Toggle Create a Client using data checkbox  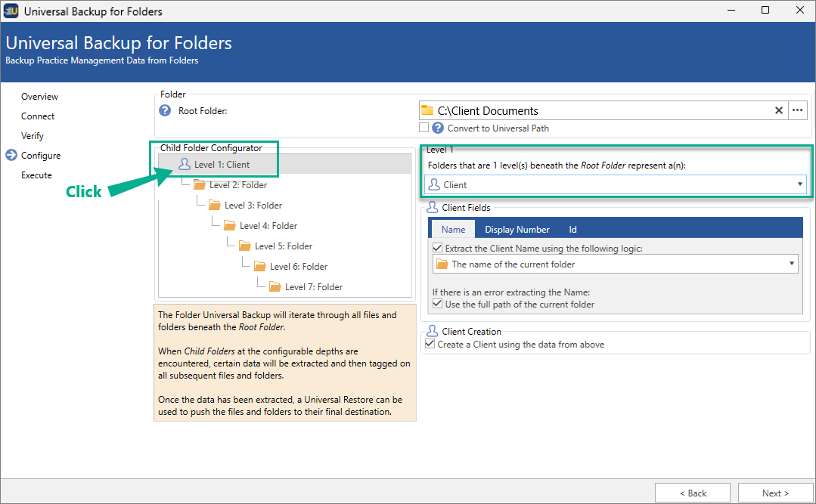(430, 345)
